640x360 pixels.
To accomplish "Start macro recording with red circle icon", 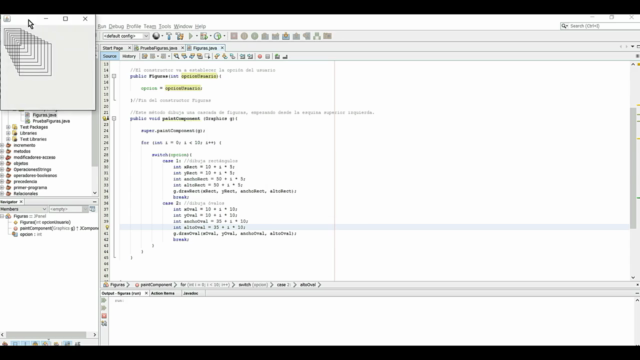I will [x=260, y=56].
